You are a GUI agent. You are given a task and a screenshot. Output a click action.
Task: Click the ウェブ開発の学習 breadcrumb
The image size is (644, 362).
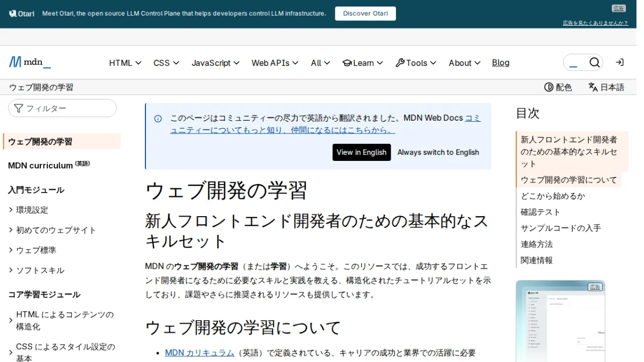[x=41, y=87]
